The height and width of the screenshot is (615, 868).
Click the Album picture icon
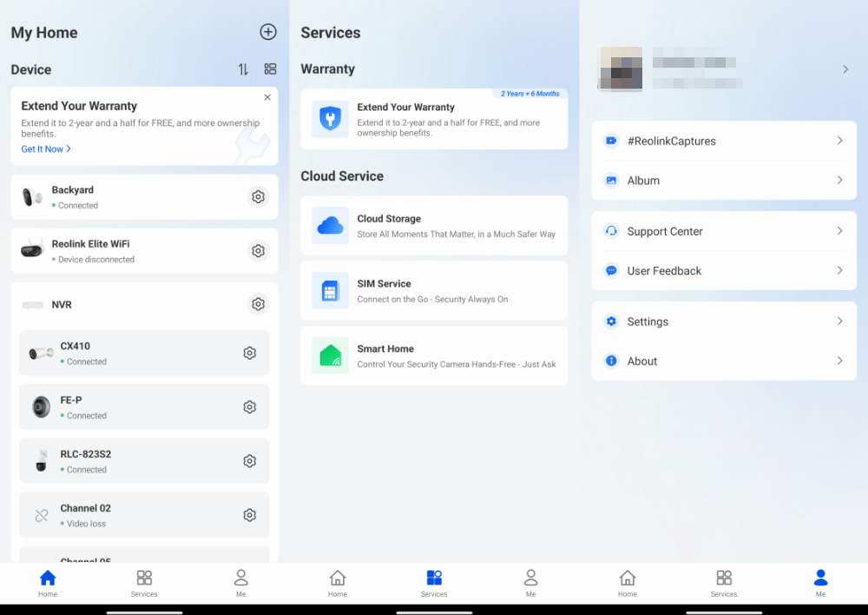[611, 180]
